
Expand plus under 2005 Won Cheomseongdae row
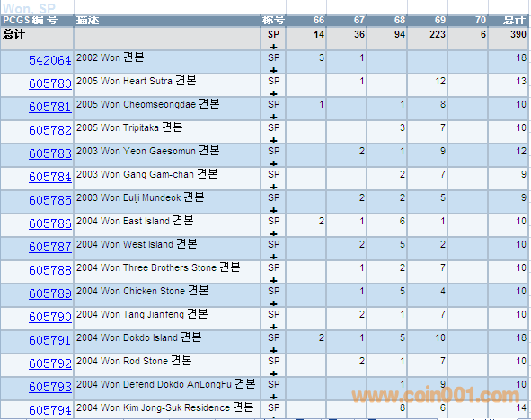[x=274, y=117]
